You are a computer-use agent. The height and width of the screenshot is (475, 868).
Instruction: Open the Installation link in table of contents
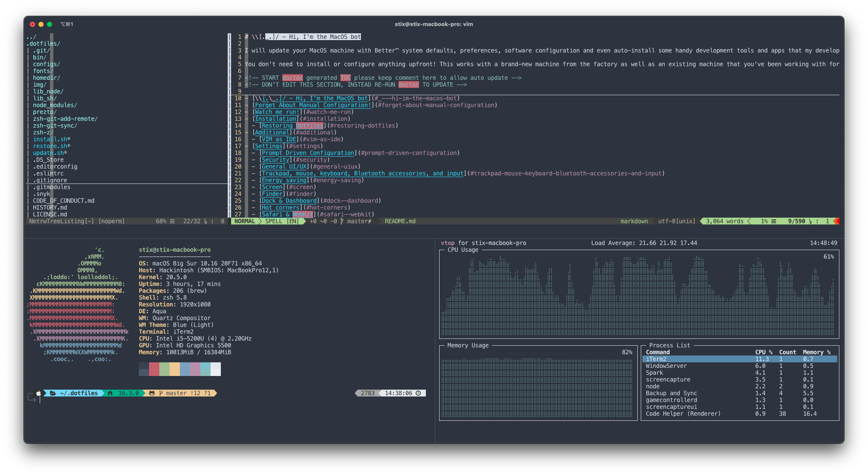[276, 119]
